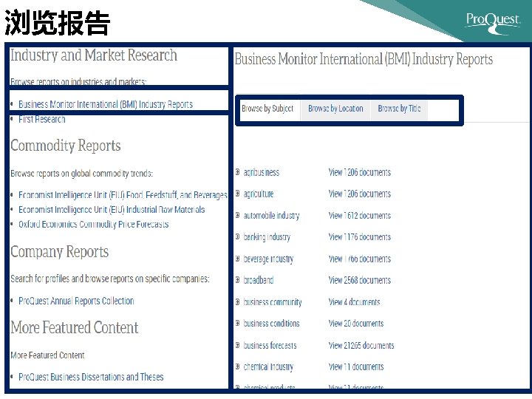This screenshot has width=532, height=399.
Task: Click the Commodity Reports heading
Action: (66, 146)
